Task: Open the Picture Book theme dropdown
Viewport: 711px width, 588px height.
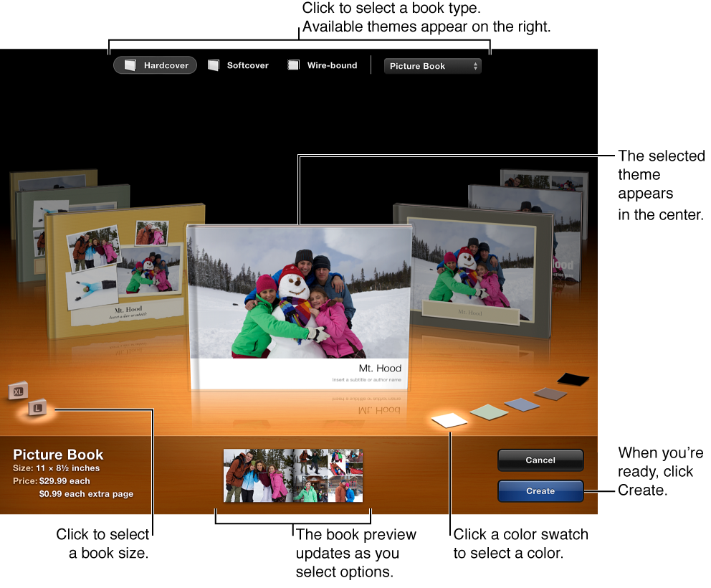Action: point(433,66)
